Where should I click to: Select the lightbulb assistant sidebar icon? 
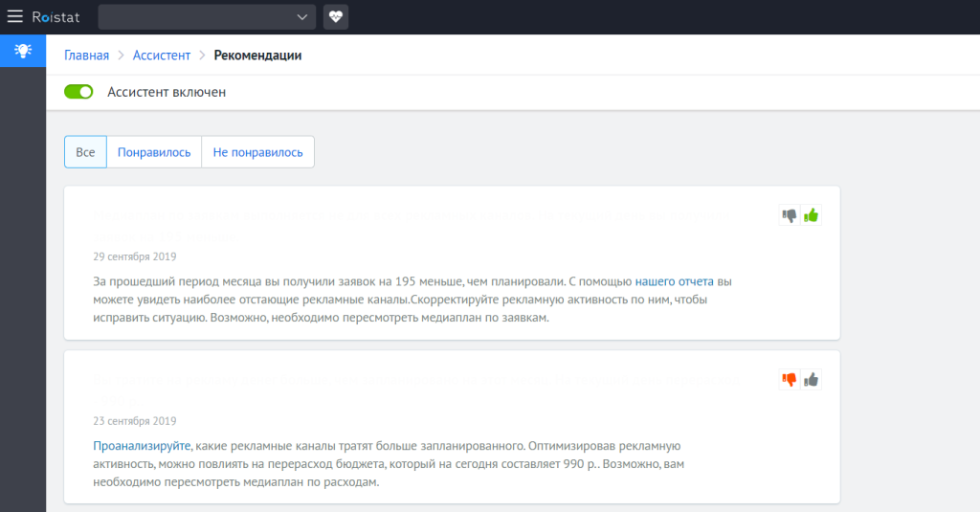(x=23, y=51)
